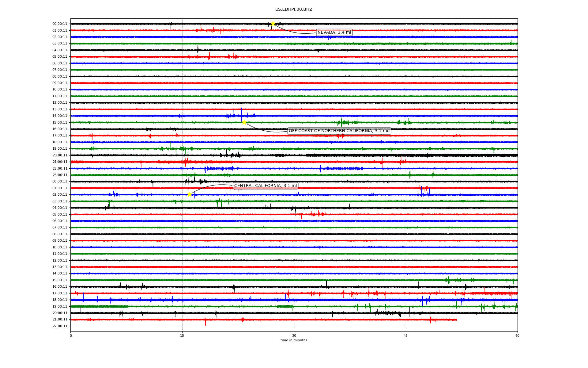The width and height of the screenshot is (588, 368).
Task: Click the 'time in minutes' axis label
Action: (x=294, y=340)
